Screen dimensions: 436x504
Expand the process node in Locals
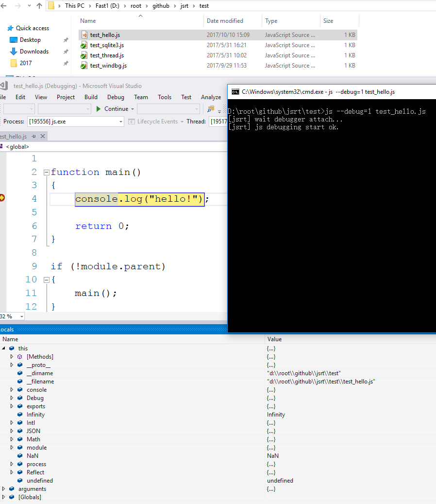12,464
